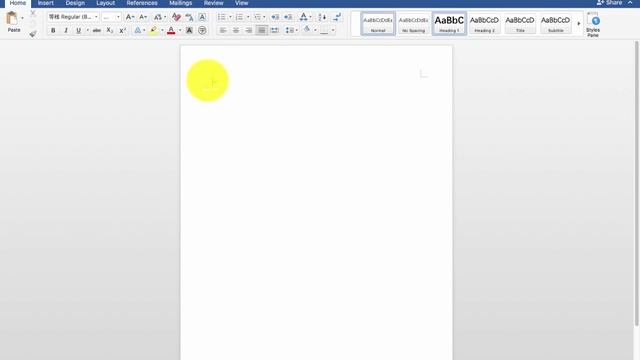Click the Format Painter brush icon
The width and height of the screenshot is (640, 360).
(33, 34)
